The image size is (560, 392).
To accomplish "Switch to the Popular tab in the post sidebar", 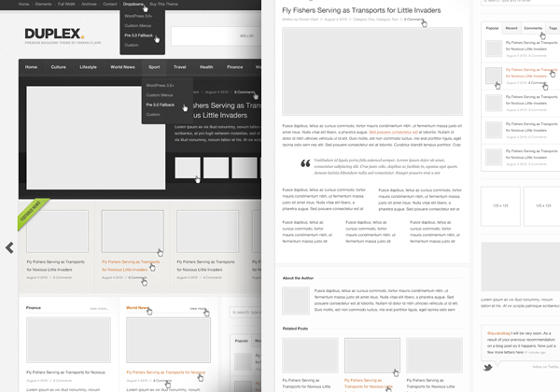I will 492,28.
